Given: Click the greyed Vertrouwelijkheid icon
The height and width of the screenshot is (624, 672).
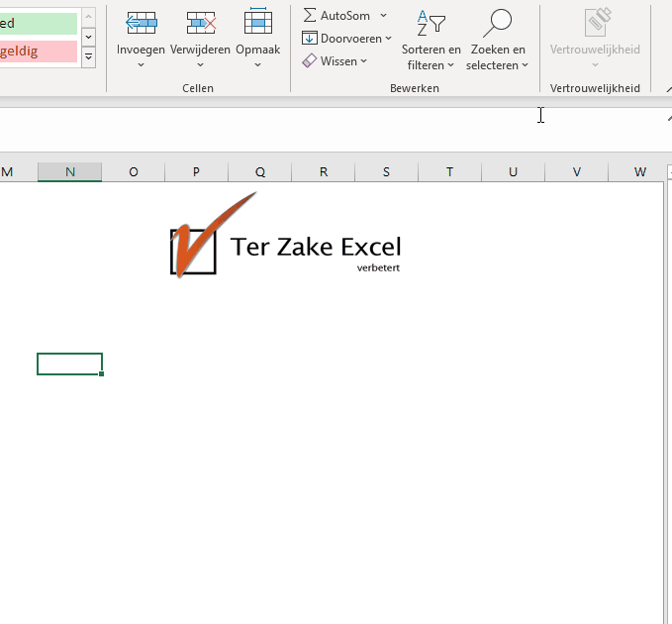Looking at the screenshot, I should 597,22.
